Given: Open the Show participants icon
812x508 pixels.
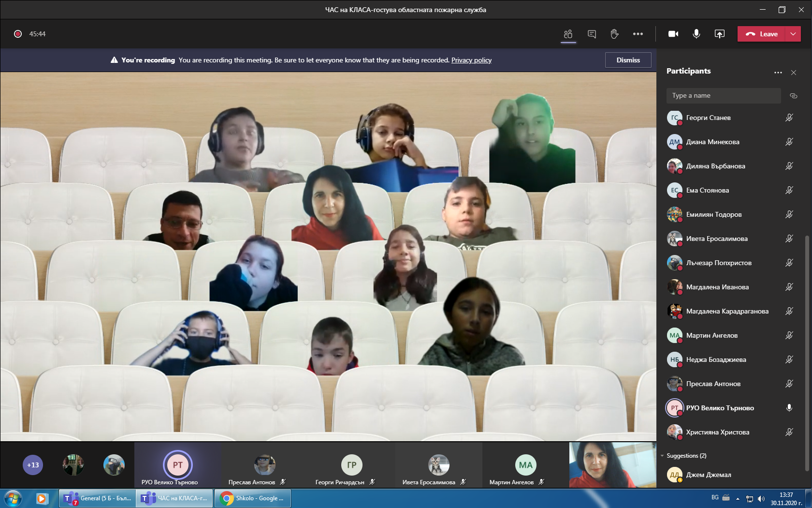Looking at the screenshot, I should [x=568, y=34].
